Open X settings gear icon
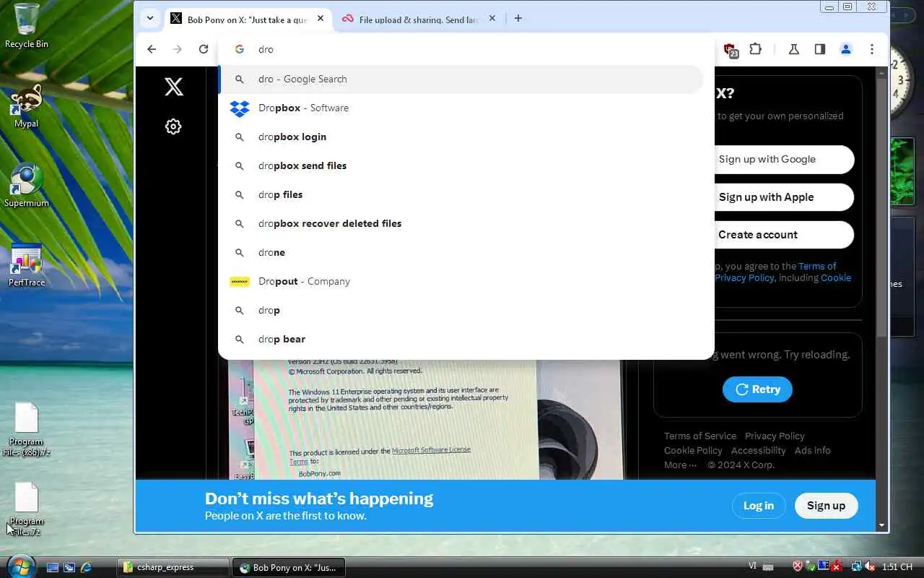The image size is (924, 578). coord(173,126)
